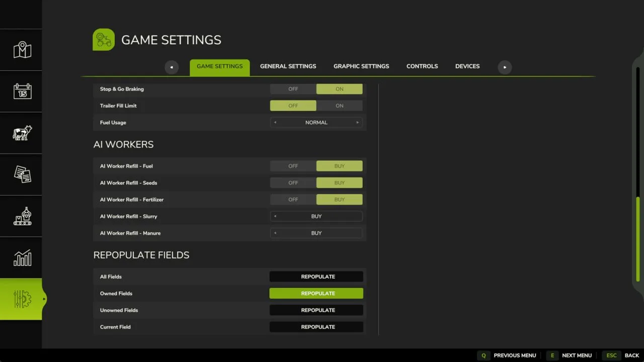The height and width of the screenshot is (362, 644).
Task: Switch to Devices tab
Action: (x=467, y=66)
